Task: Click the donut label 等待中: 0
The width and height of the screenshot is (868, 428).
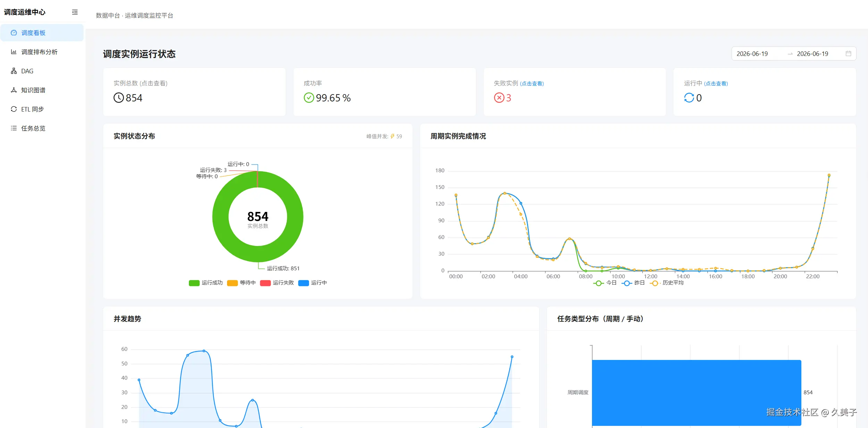Action: (207, 176)
